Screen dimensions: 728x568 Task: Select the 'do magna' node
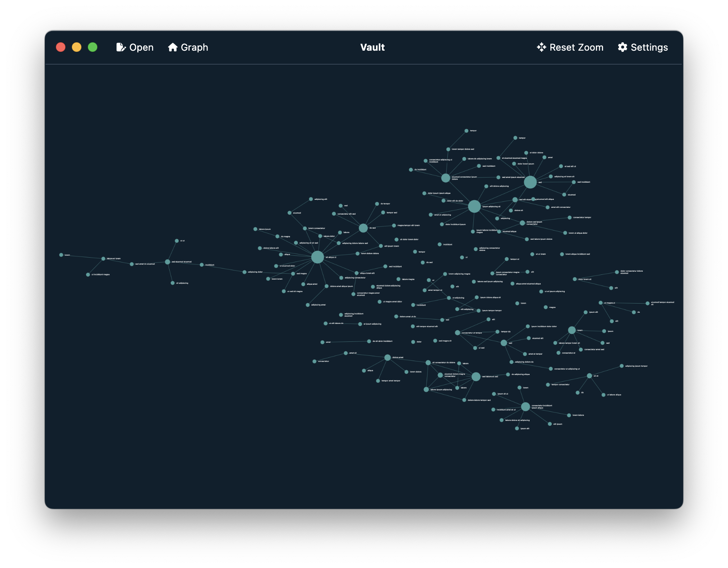pyautogui.click(x=277, y=237)
